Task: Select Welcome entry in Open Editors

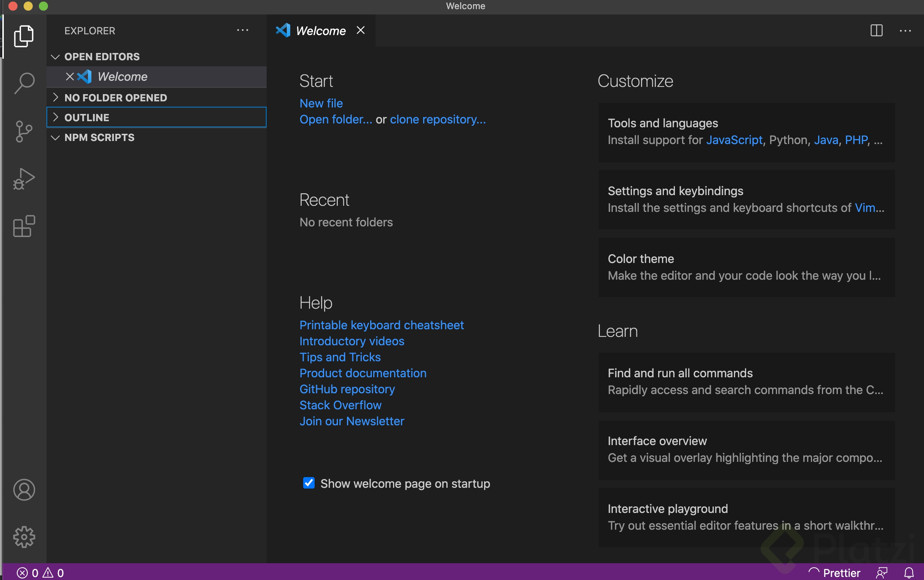Action: tap(157, 77)
